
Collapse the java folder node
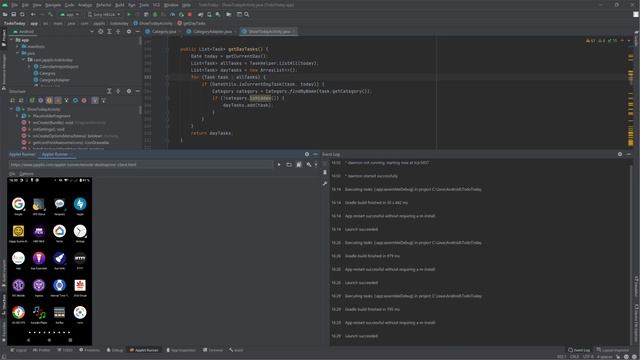17,53
